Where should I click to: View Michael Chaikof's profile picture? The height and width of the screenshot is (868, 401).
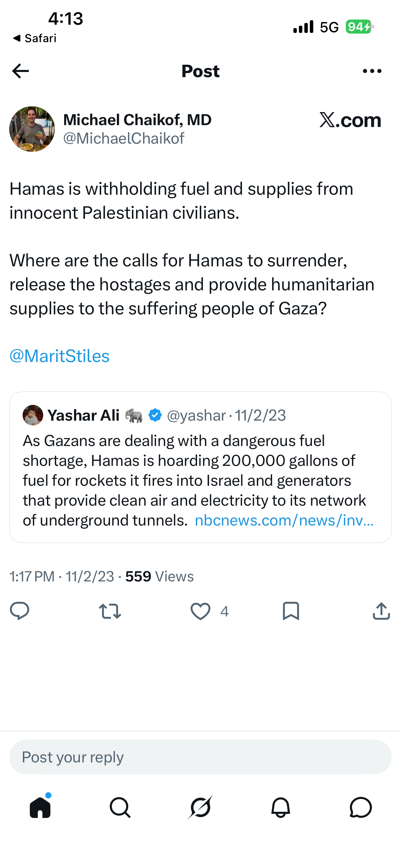(32, 129)
